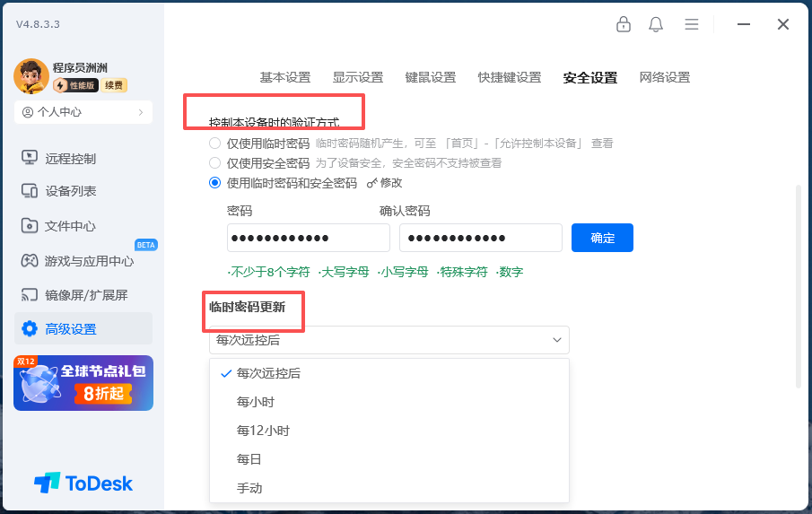Click the ToDesk logo
The height and width of the screenshot is (514, 812).
coord(83,483)
